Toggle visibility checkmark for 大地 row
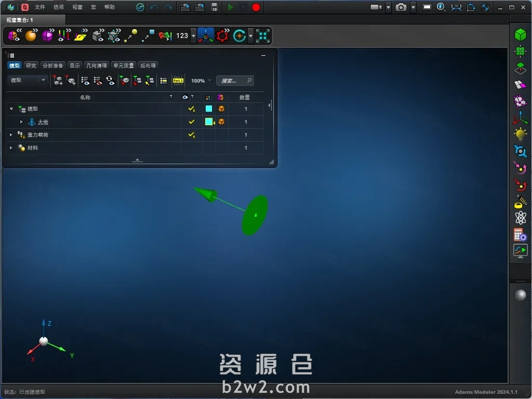The width and height of the screenshot is (532, 399). 191,122
